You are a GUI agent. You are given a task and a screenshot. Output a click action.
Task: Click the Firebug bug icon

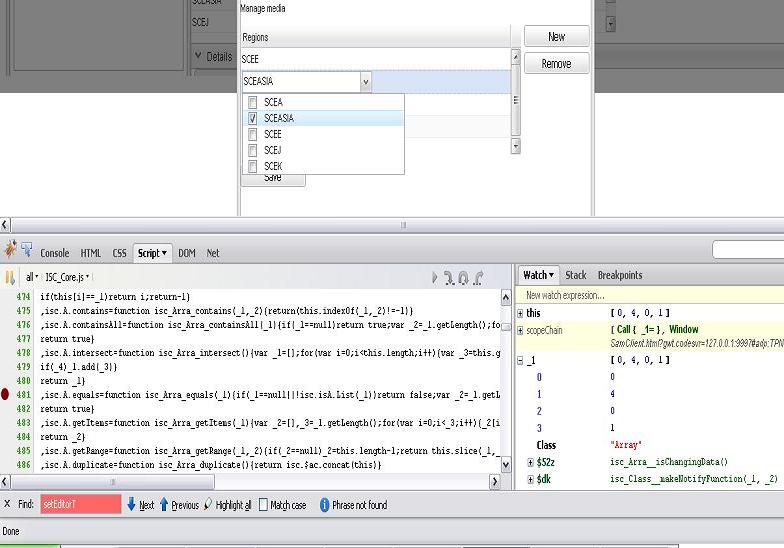pos(10,252)
